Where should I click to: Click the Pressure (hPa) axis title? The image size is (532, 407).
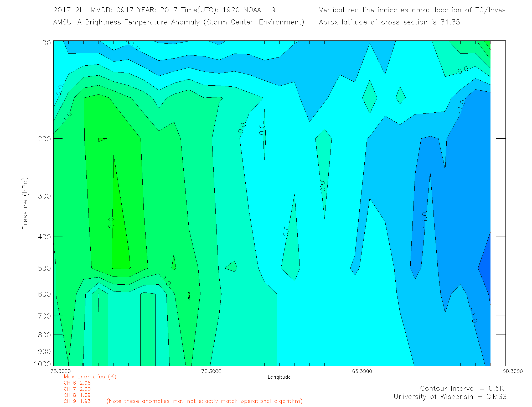tap(25, 204)
